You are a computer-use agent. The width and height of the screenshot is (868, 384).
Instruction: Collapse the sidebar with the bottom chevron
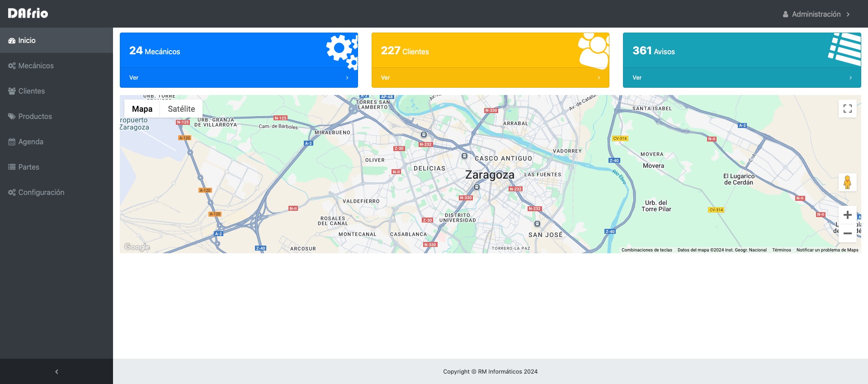tap(57, 371)
